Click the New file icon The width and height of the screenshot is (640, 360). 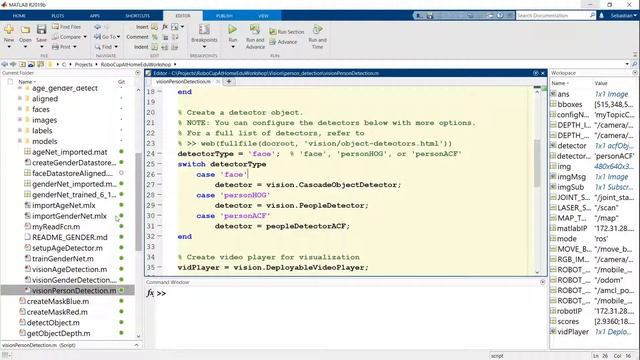(9, 29)
